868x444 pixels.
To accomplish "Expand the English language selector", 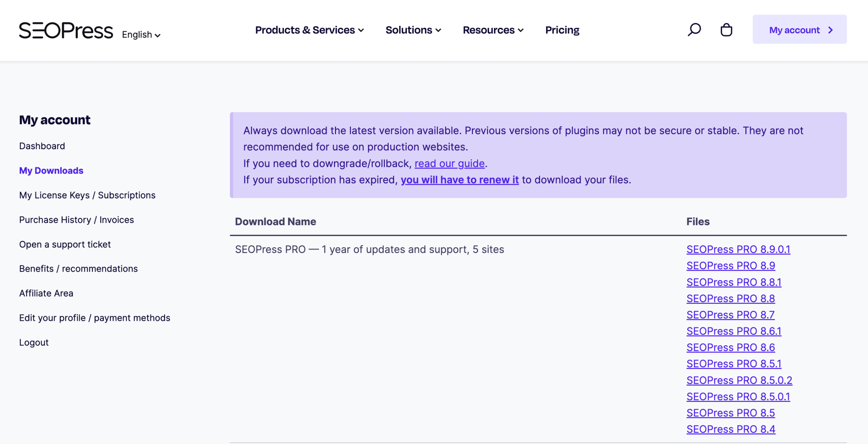I will point(141,35).
